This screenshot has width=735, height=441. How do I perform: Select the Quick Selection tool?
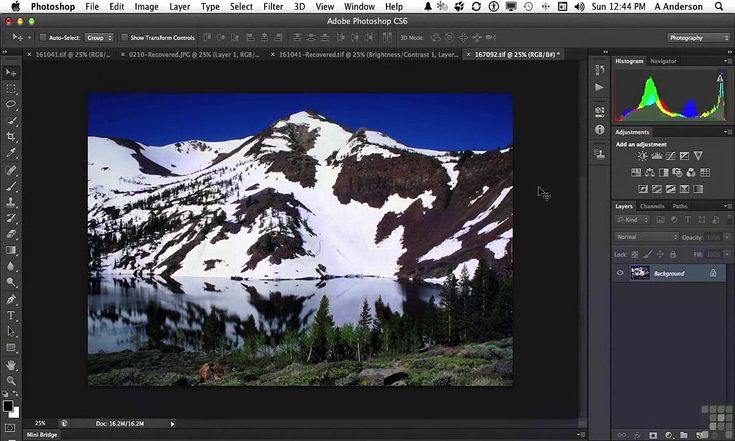point(10,120)
